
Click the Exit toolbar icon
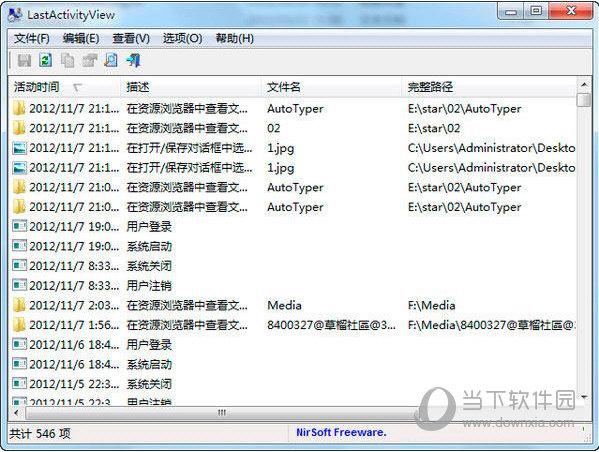click(x=133, y=60)
